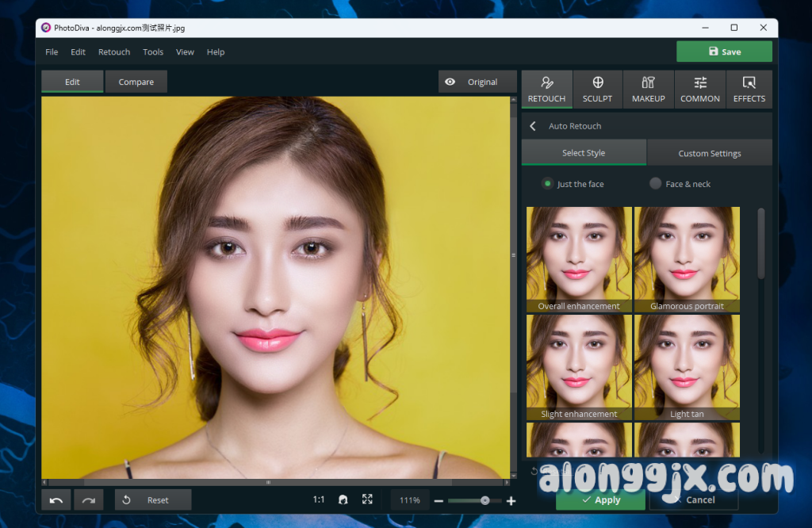
Task: Switch to the Custom Settings tab
Action: click(709, 153)
